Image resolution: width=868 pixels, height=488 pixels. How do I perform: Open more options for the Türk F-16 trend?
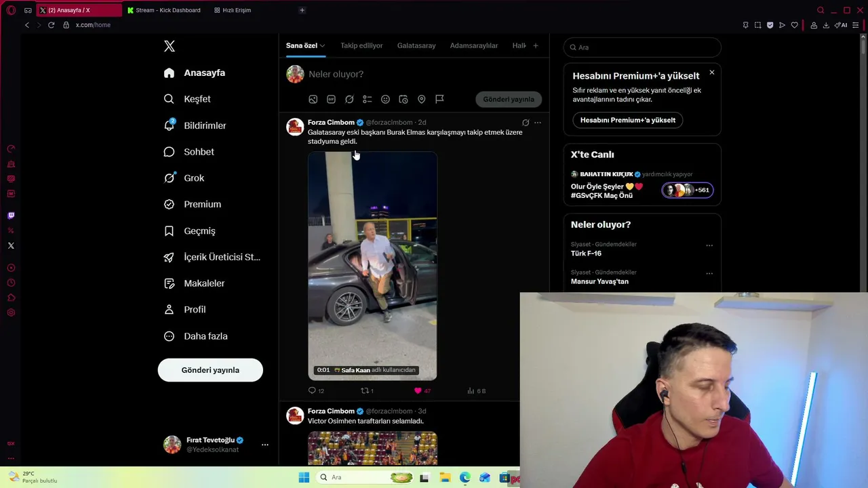click(709, 245)
